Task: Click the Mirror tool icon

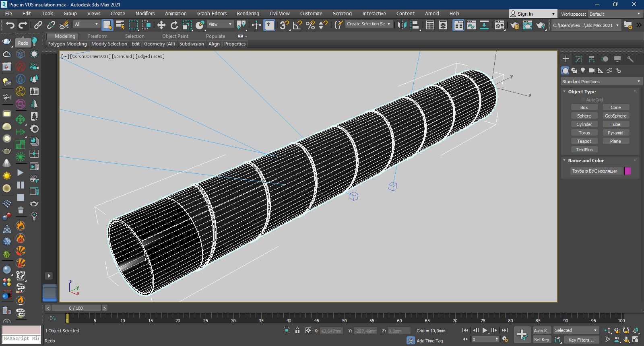Action: [x=402, y=25]
